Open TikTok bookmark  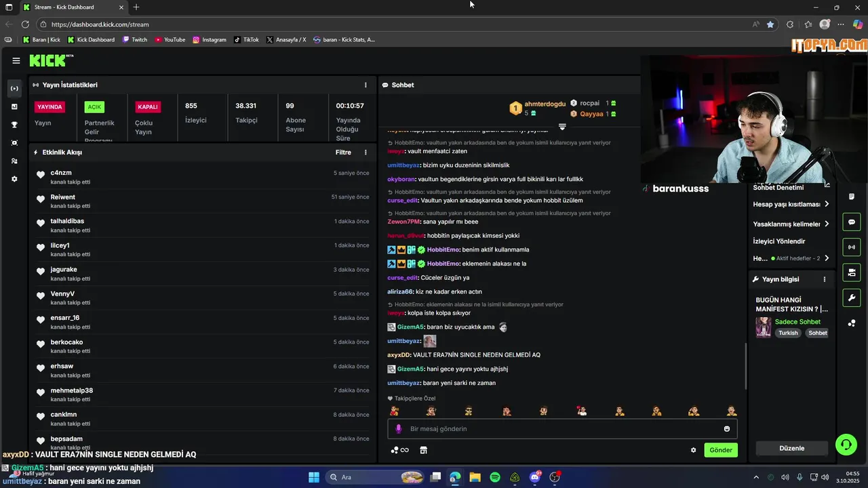click(246, 40)
